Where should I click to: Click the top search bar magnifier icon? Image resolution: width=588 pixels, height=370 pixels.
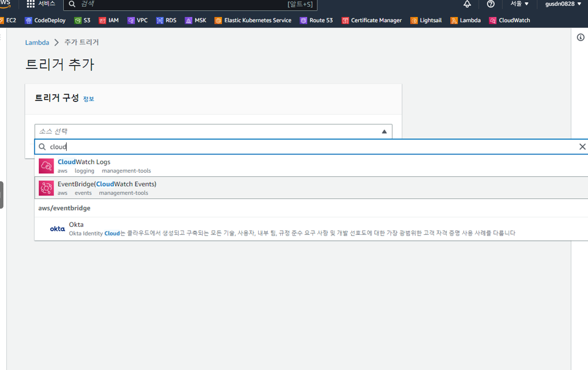coord(72,4)
